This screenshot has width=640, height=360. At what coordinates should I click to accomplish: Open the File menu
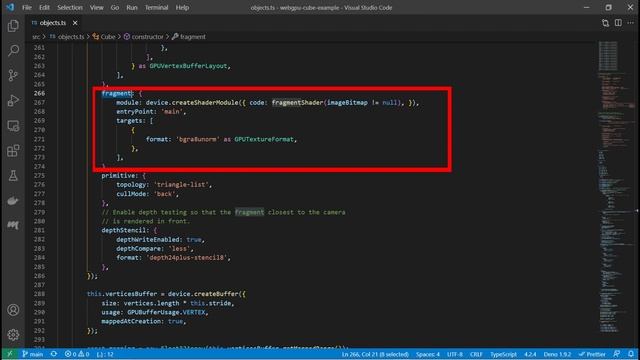[27, 7]
